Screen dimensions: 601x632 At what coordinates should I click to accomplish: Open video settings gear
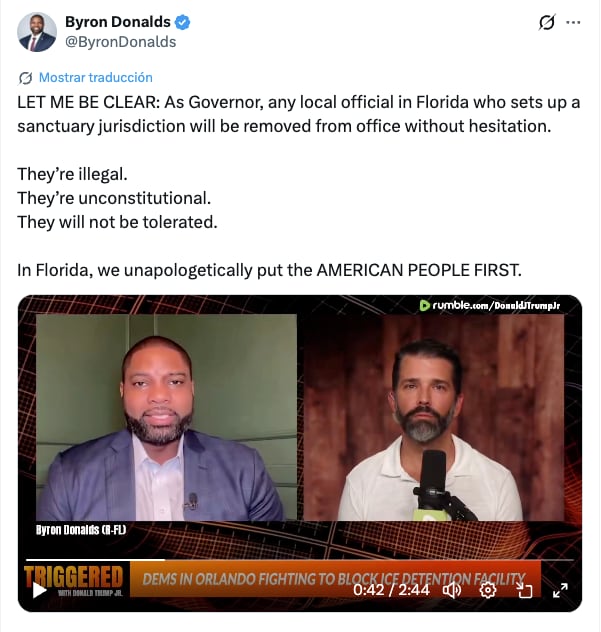pos(487,590)
